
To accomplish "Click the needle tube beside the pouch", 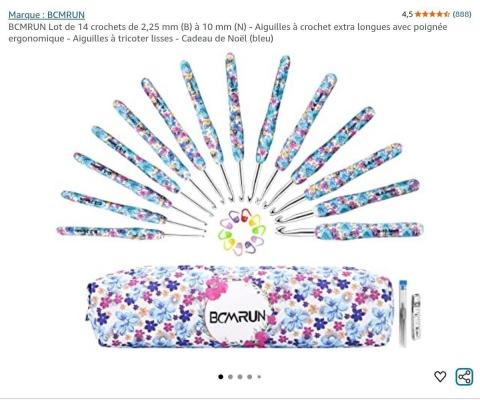I will [403, 313].
